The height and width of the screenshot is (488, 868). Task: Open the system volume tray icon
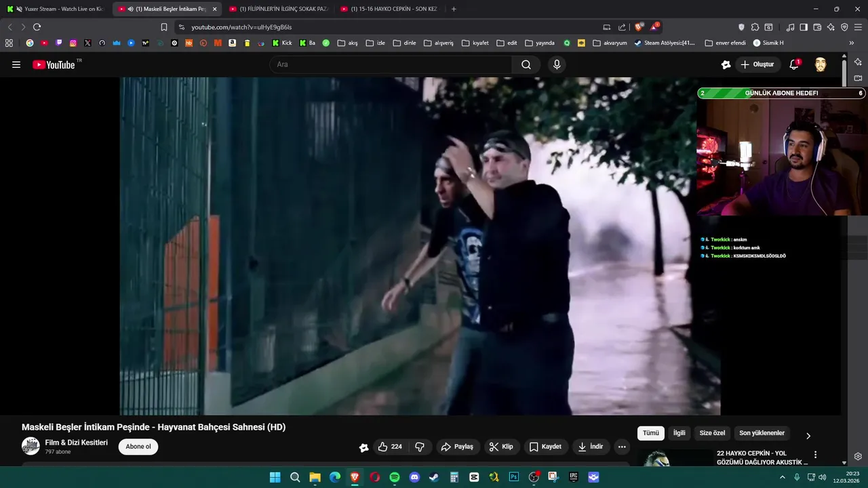point(823,477)
